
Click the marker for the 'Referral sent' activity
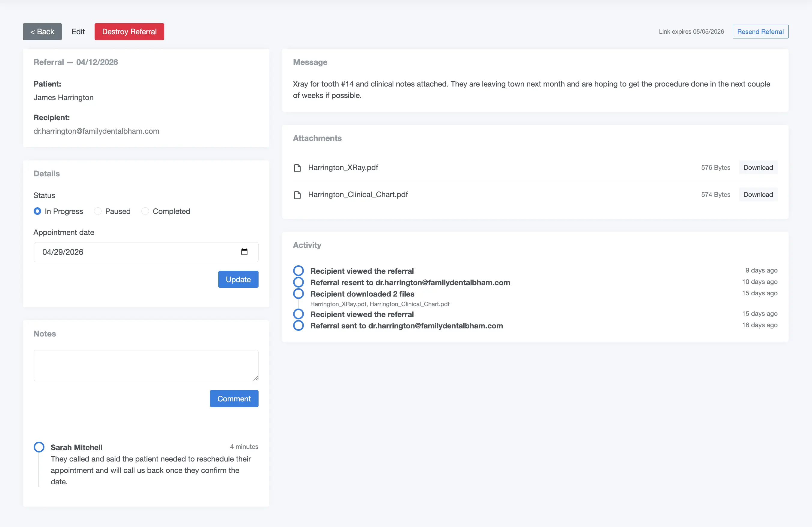click(298, 326)
